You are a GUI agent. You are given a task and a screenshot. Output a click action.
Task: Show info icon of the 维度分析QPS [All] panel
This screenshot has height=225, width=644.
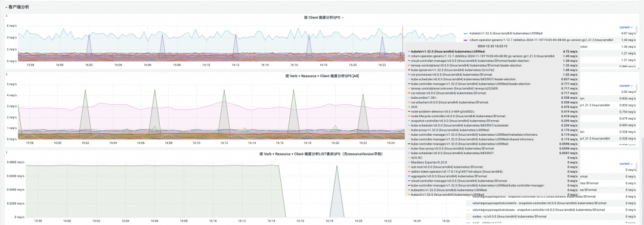7,74
